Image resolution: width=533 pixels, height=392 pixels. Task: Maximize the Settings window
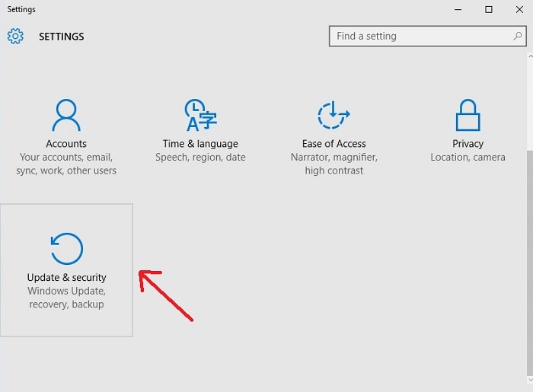coord(489,9)
